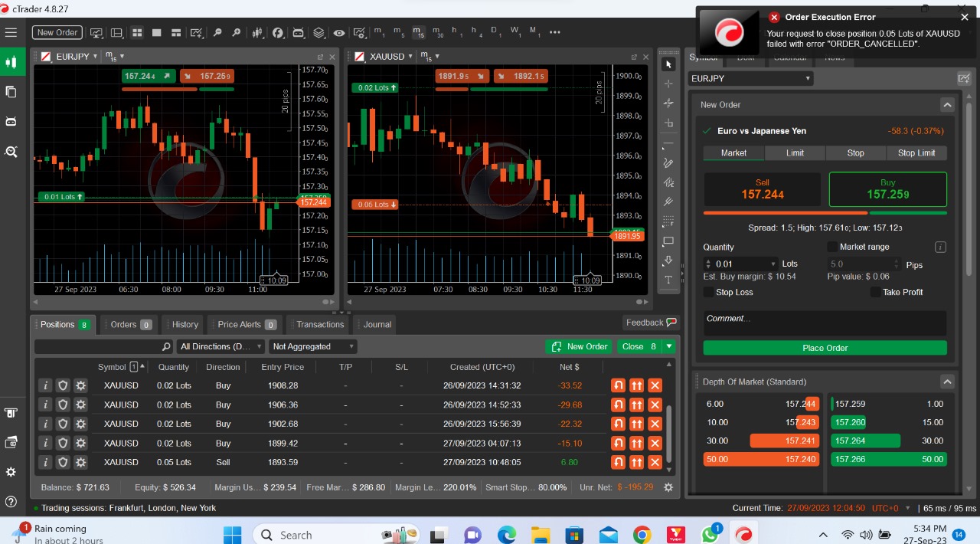Switch to single chart layout
Screen dimensions: 980x544
click(157, 32)
